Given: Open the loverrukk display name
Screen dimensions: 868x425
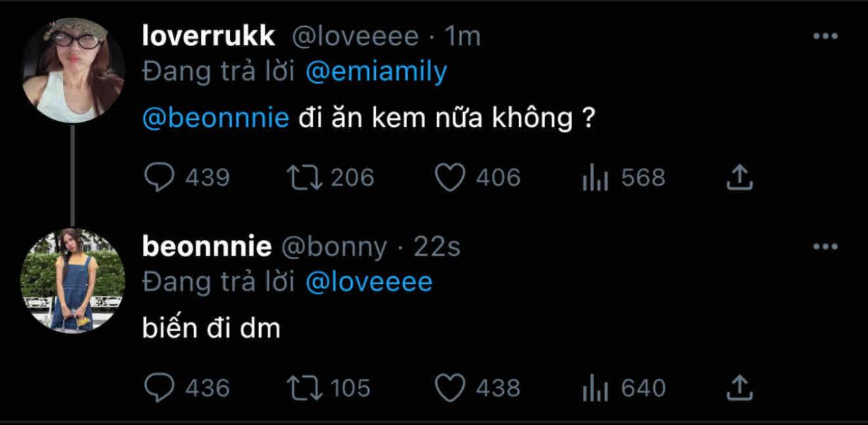Looking at the screenshot, I should 208,37.
